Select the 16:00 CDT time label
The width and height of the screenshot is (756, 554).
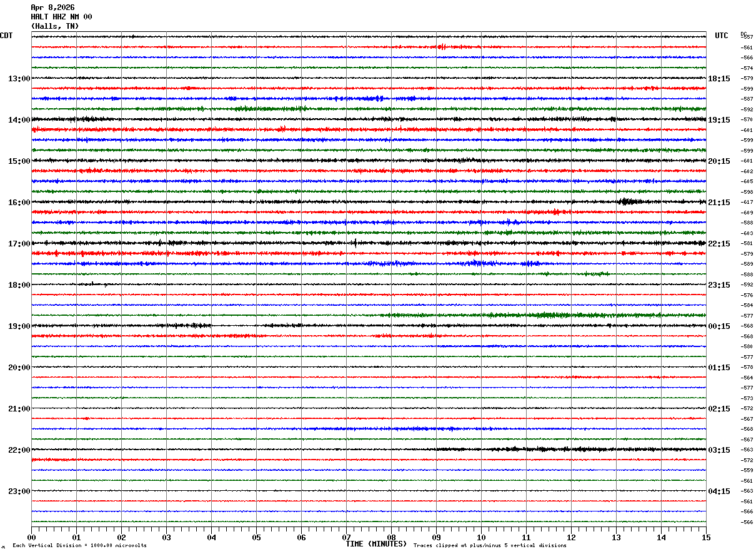[x=19, y=203]
